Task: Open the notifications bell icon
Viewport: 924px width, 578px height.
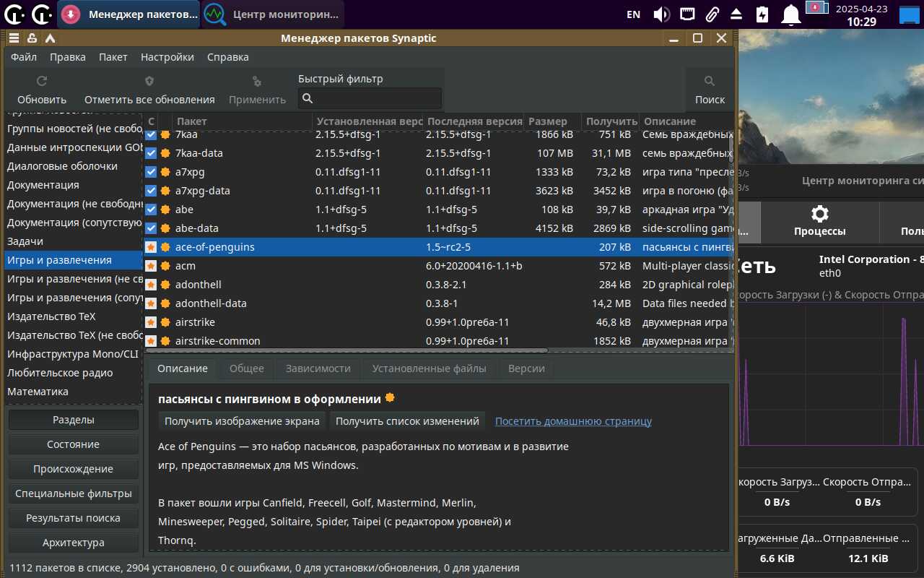Action: (792, 14)
